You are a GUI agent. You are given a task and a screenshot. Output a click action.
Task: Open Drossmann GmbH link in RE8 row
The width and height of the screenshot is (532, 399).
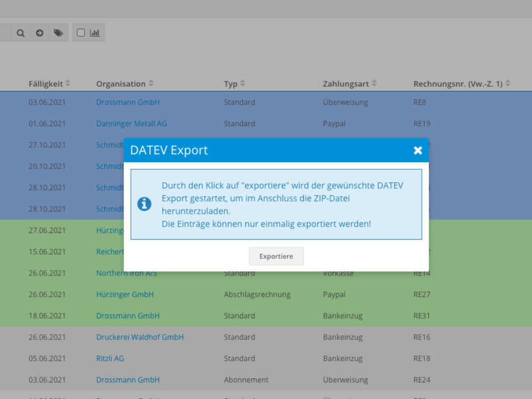(x=128, y=102)
